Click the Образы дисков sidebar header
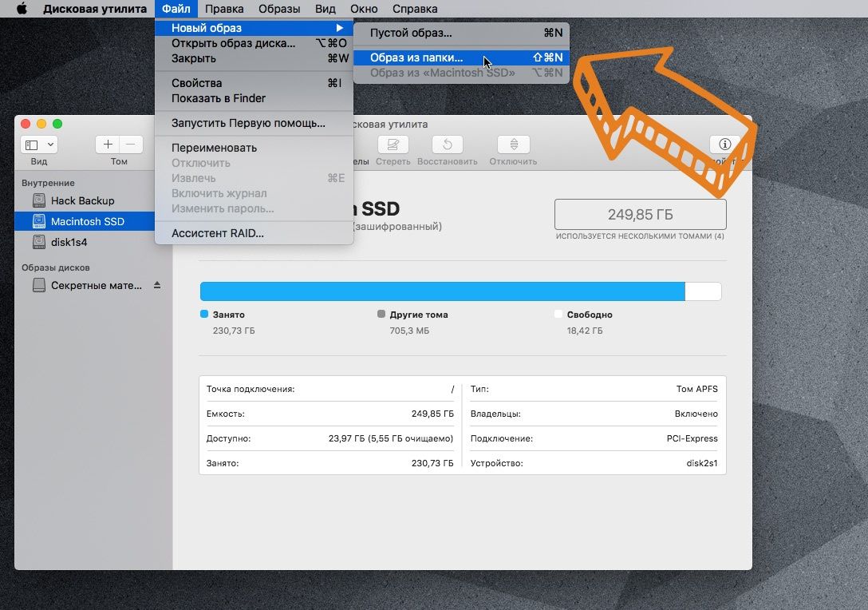 click(55, 267)
